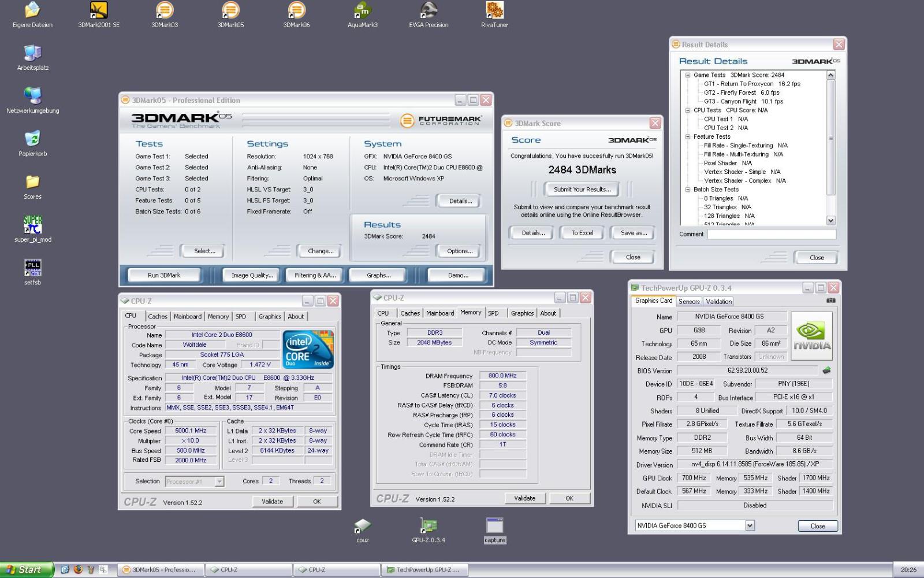Click the Image Quality button
Viewport: 924px width, 578px height.
point(252,275)
